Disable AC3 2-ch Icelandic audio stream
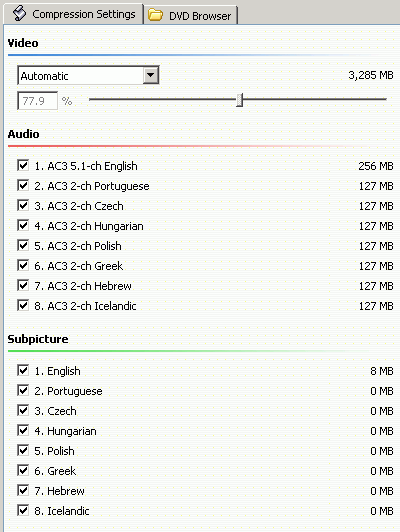The image size is (400, 532). point(23,306)
